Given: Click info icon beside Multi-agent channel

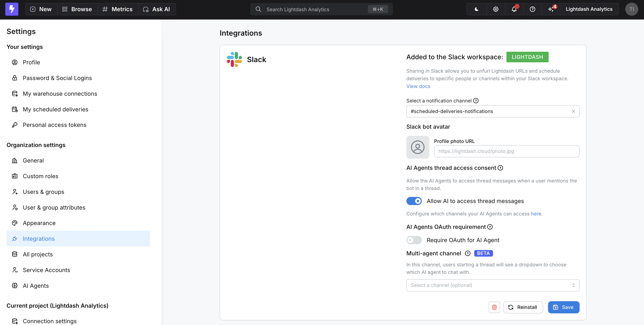Looking at the screenshot, I should [468, 253].
